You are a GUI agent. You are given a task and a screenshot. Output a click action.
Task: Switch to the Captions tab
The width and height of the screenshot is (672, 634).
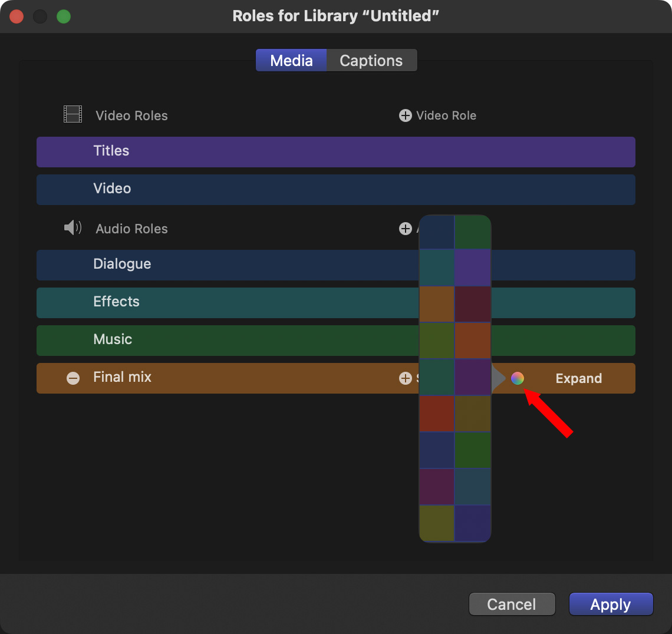371,61
